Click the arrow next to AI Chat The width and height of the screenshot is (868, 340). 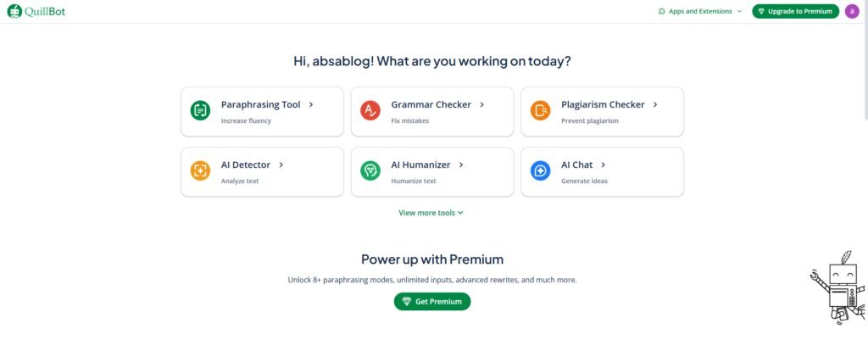tap(603, 164)
